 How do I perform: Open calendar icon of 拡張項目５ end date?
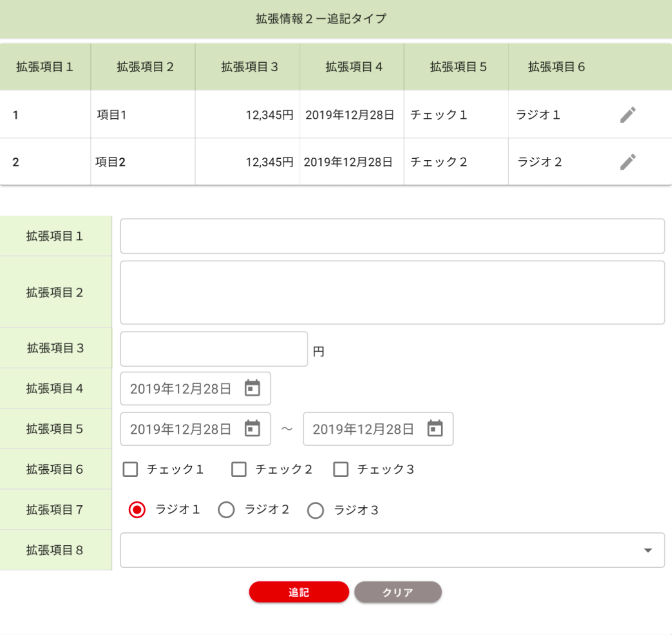coord(435,429)
